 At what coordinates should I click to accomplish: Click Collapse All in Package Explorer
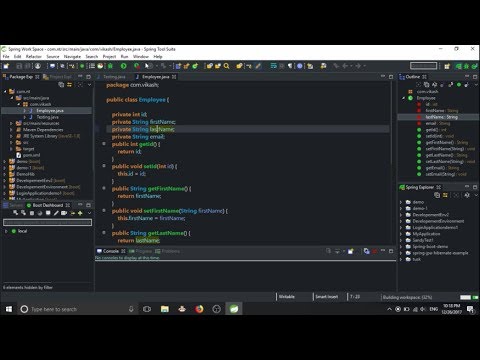pyautogui.click(x=61, y=85)
